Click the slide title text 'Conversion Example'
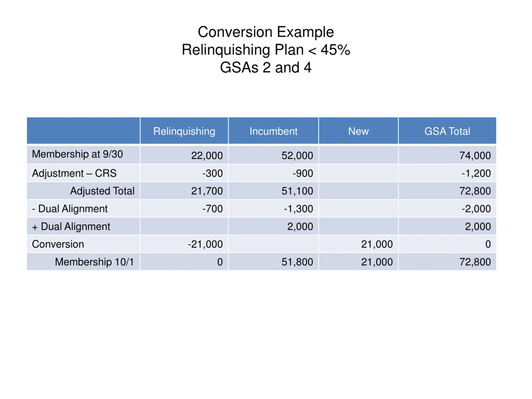Viewport: 532px width, 399px height. tap(266, 32)
